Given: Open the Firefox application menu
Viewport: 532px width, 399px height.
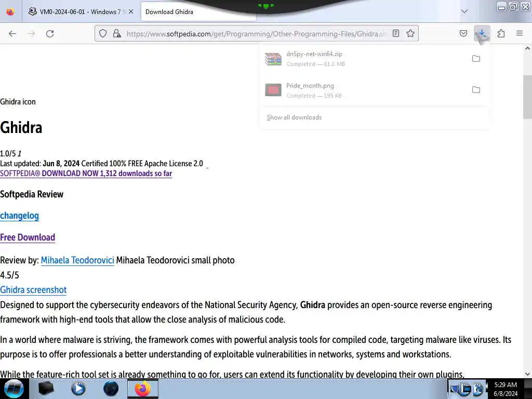Looking at the screenshot, I should tap(520, 33).
